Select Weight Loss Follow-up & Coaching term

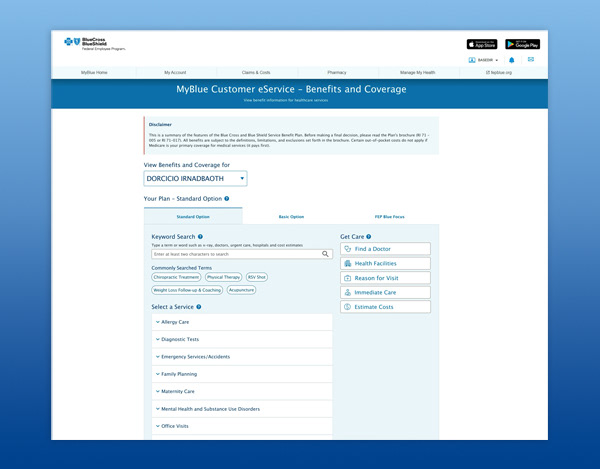pyautogui.click(x=187, y=290)
